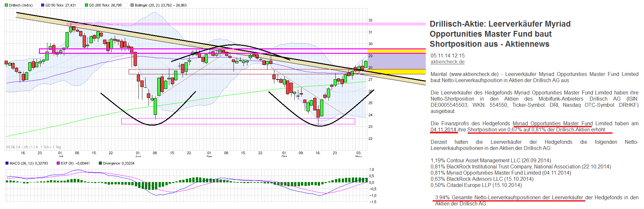Image resolution: width=644 pixels, height=209 pixels.
Task: Select the 'GD 200 Ticks: 26,795' legend label
Action: [x=105, y=5]
